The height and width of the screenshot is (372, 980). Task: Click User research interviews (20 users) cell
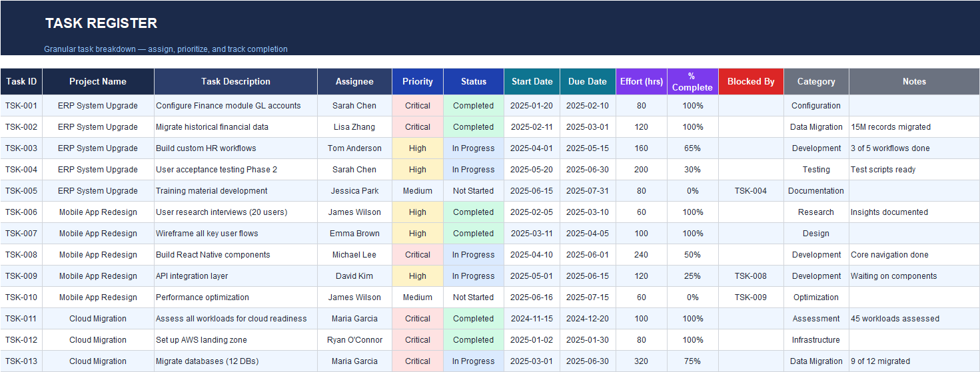tap(236, 212)
